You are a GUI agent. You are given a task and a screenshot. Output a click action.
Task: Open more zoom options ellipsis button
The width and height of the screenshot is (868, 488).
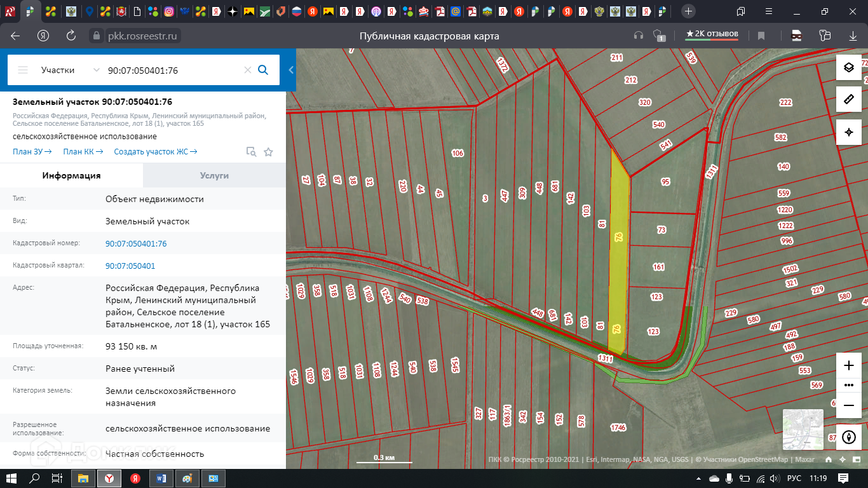(848, 385)
